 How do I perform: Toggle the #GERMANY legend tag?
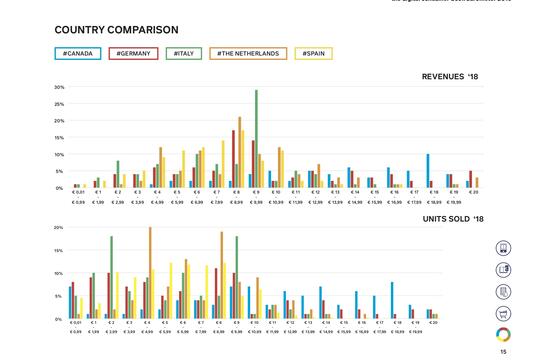[133, 53]
